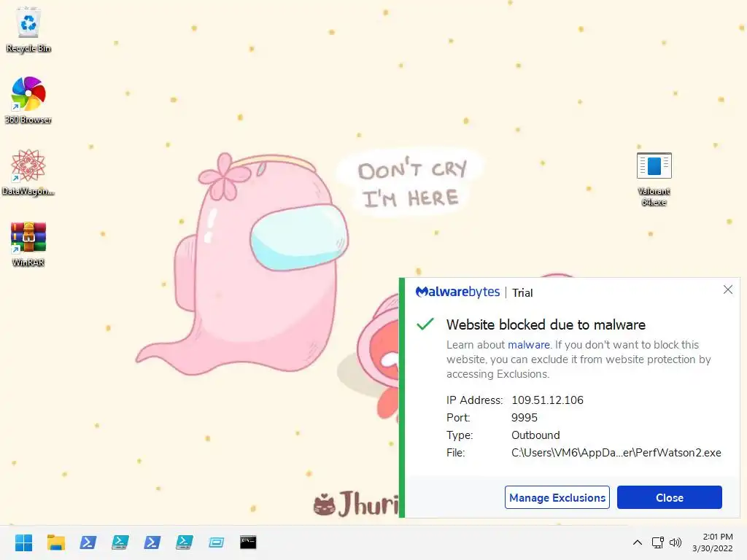This screenshot has width=747, height=560.
Task: Show hidden system tray icons
Action: (x=638, y=542)
